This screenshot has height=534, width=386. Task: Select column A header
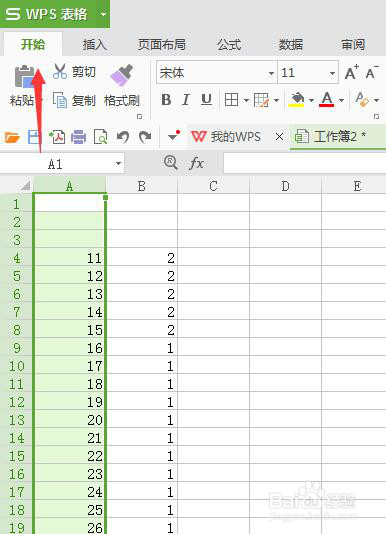point(70,186)
